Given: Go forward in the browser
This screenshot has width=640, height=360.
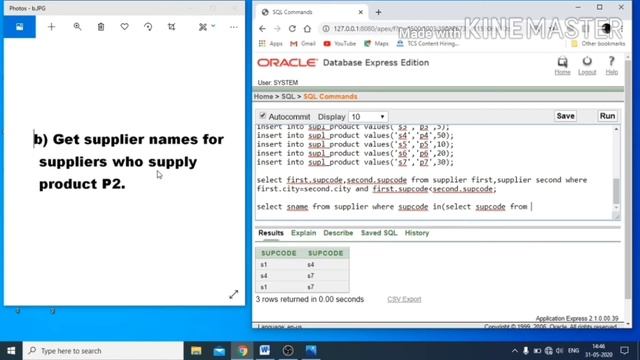Looking at the screenshot, I should point(277,29).
